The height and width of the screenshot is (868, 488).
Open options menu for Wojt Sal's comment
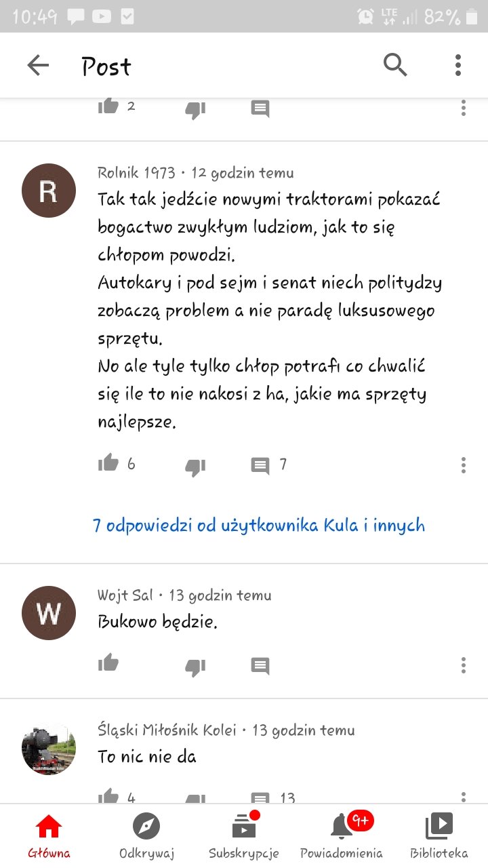pyautogui.click(x=464, y=665)
